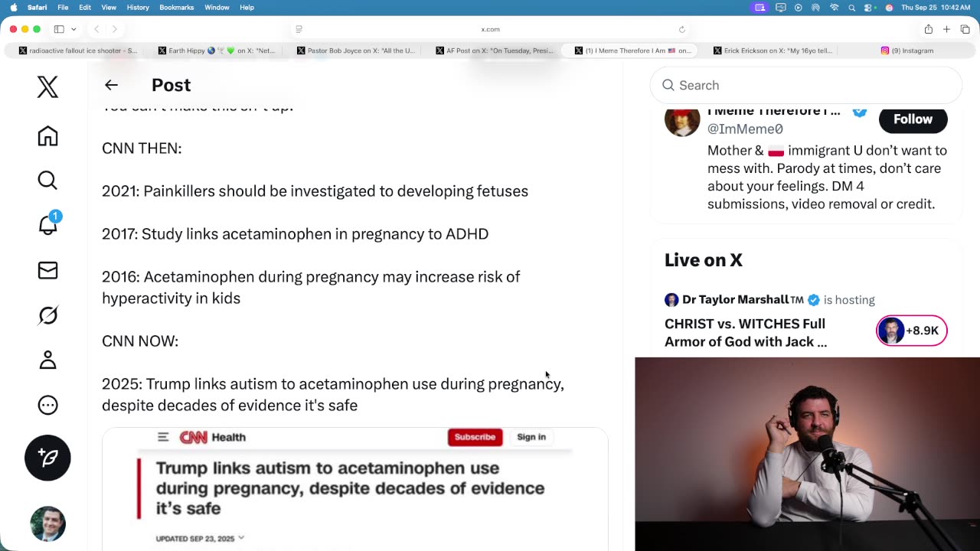Open the Wi-Fi status menu

(x=835, y=8)
